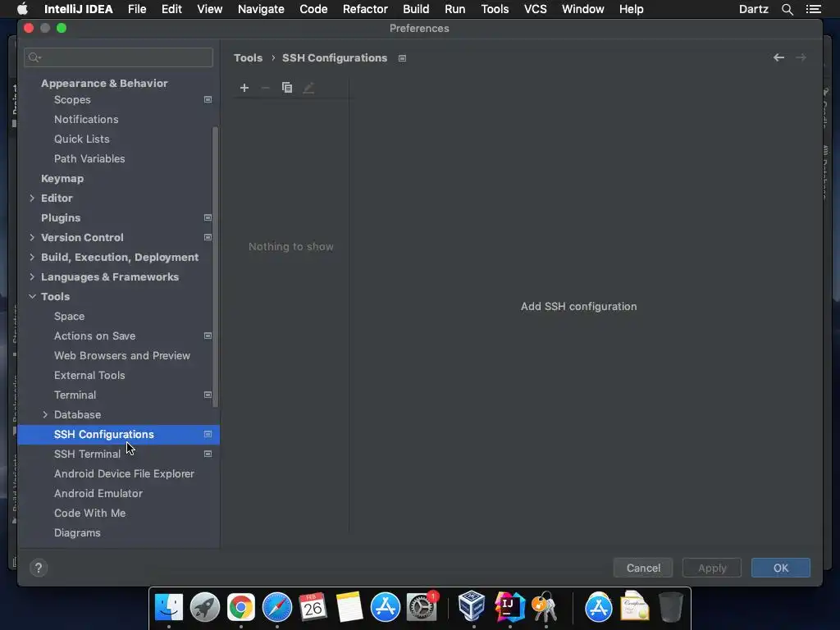The width and height of the screenshot is (840, 630).
Task: Click the project icon beside Terminal
Action: click(x=208, y=395)
